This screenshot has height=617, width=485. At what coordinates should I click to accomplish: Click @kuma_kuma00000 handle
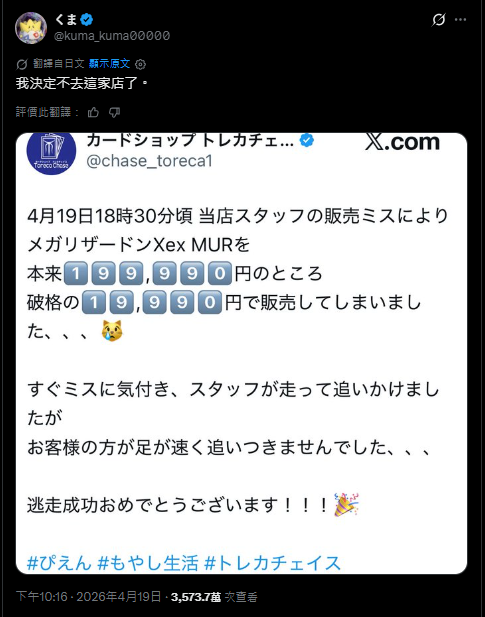click(x=112, y=36)
